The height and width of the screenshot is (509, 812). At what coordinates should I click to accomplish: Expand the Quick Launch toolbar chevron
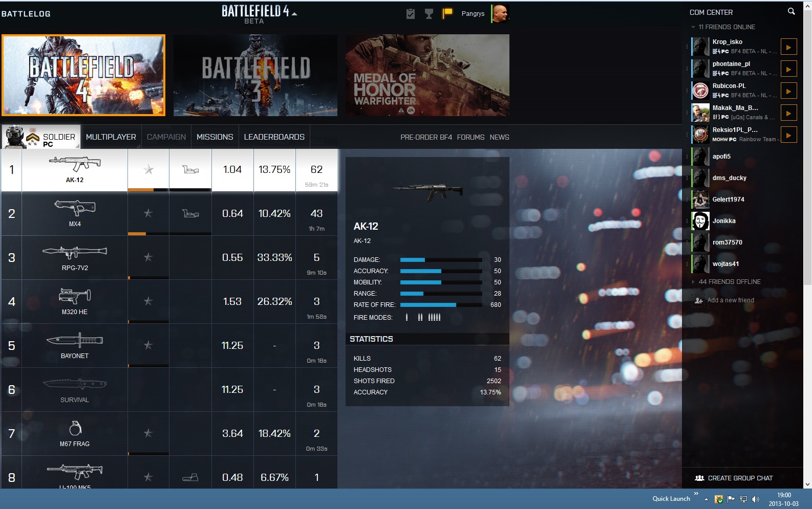click(696, 494)
